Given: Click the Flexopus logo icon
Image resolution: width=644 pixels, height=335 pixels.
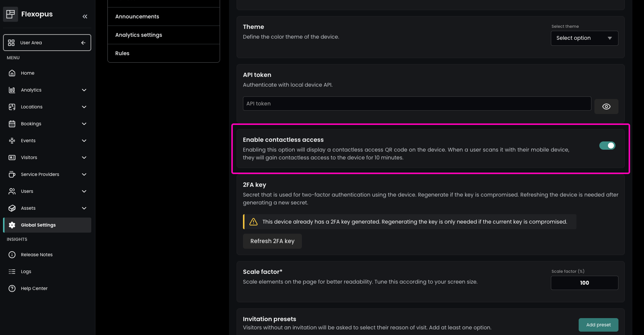Looking at the screenshot, I should [11, 14].
